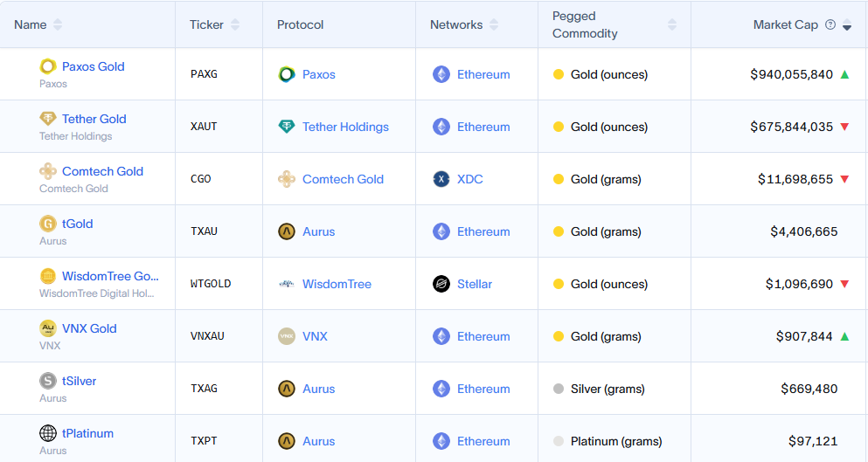Sort the table by Name column
The image size is (868, 462).
tap(58, 24)
